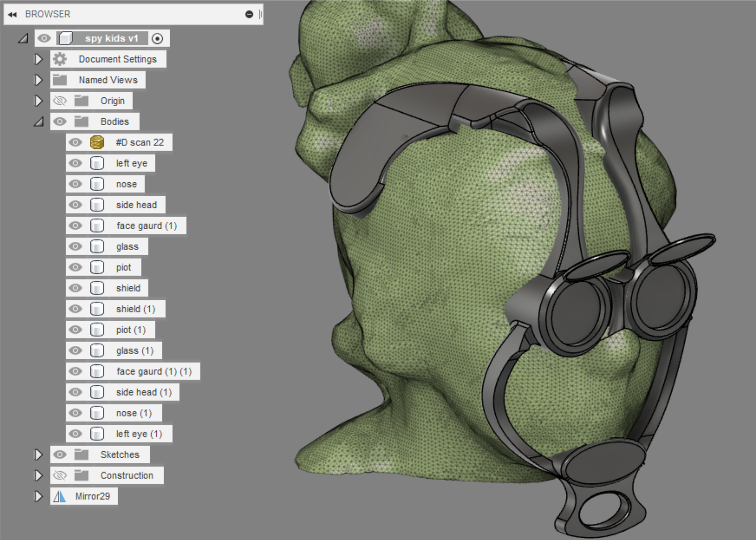The width and height of the screenshot is (756, 540).
Task: Click the mesh body icon of #D scan 22
Action: (x=97, y=142)
